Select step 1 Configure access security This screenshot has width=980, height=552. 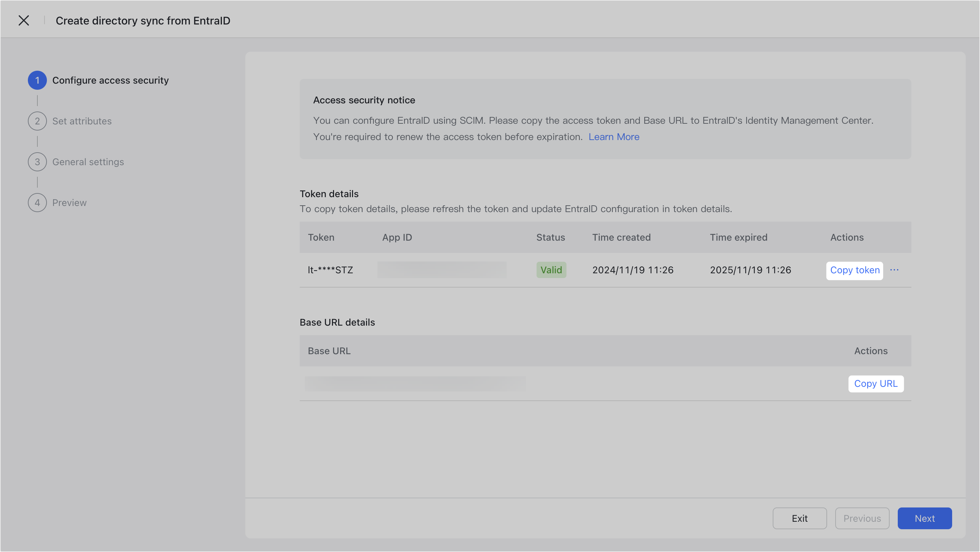tap(110, 80)
